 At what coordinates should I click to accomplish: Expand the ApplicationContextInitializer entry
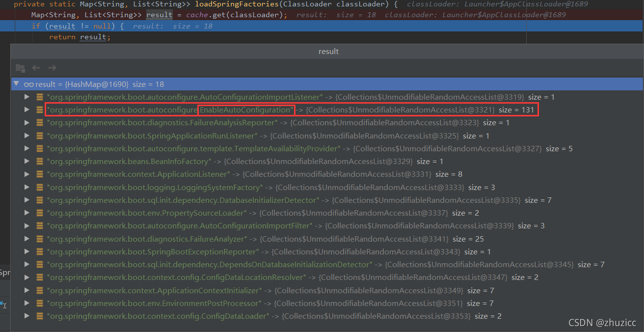point(27,290)
